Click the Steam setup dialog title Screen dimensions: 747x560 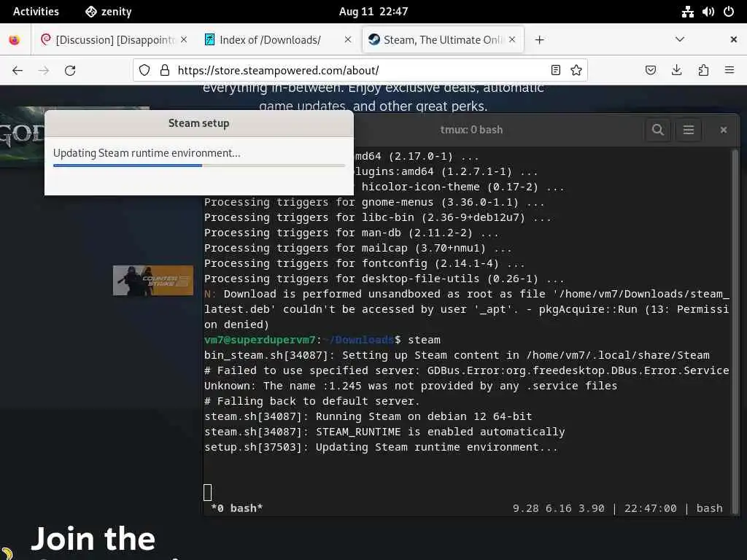point(198,123)
